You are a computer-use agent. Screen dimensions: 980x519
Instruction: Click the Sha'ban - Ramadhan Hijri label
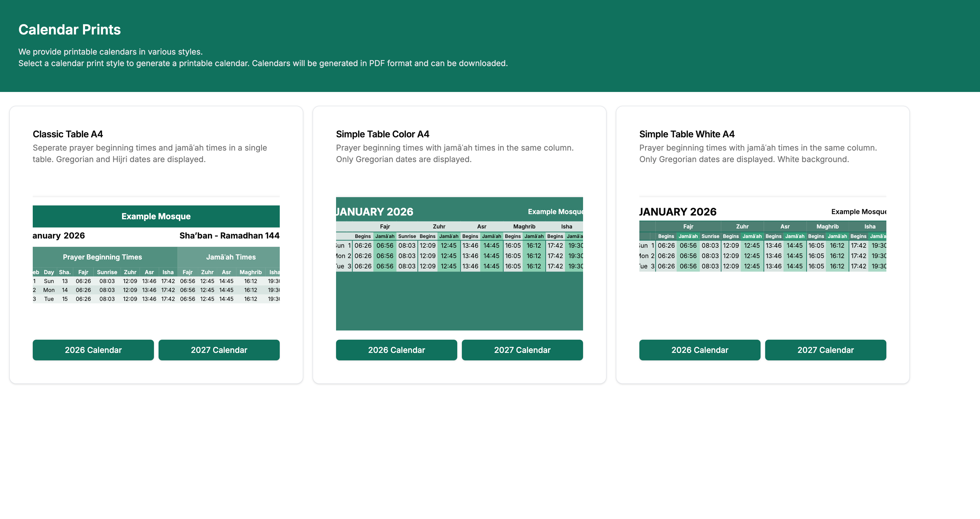point(229,236)
